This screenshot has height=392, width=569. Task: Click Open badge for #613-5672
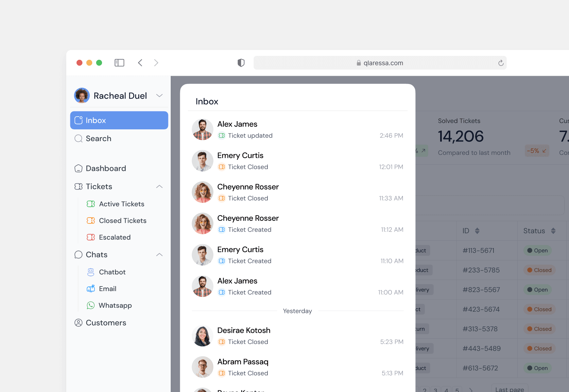tap(538, 368)
